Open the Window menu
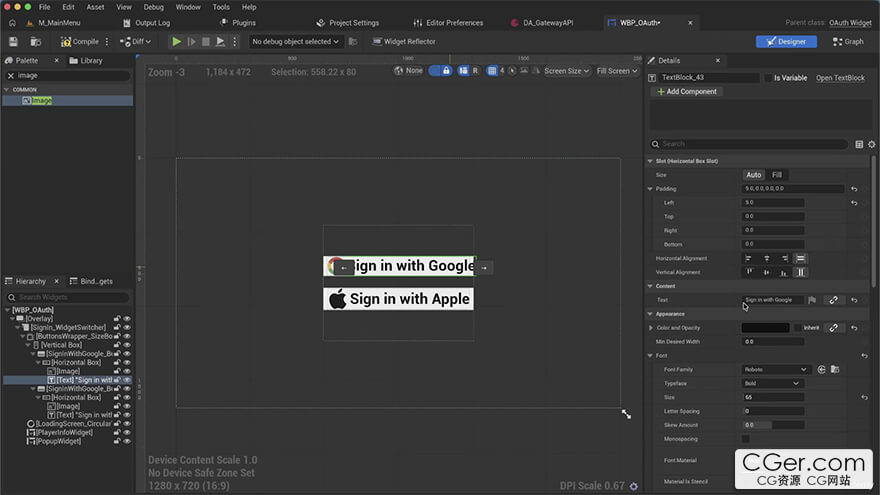 pyautogui.click(x=188, y=7)
